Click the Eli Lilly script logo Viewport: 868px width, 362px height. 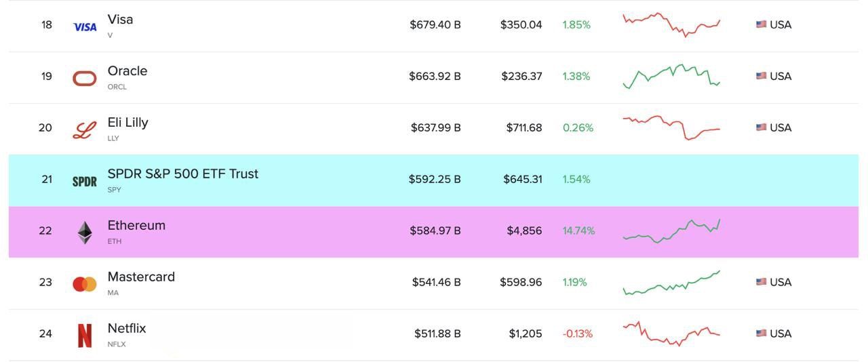click(x=85, y=130)
